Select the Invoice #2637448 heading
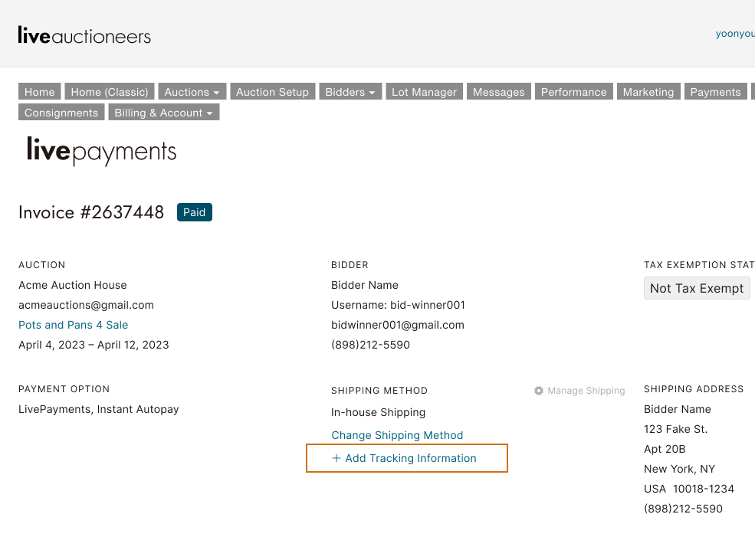 pos(91,212)
